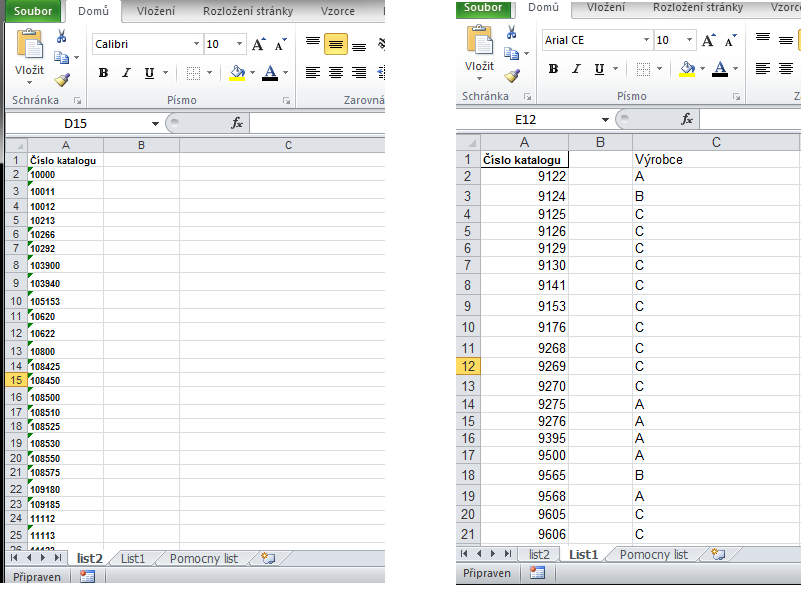Image resolution: width=804 pixels, height=590 pixels.
Task: Toggle Bold in left window
Action: [103, 73]
